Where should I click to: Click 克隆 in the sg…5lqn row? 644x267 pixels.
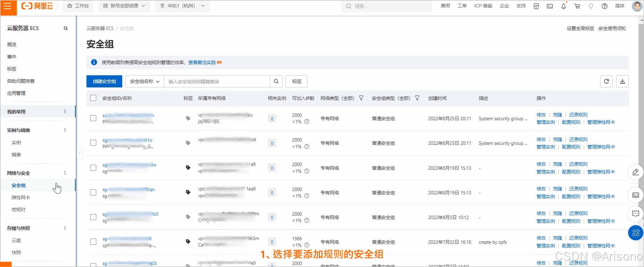[x=558, y=189]
